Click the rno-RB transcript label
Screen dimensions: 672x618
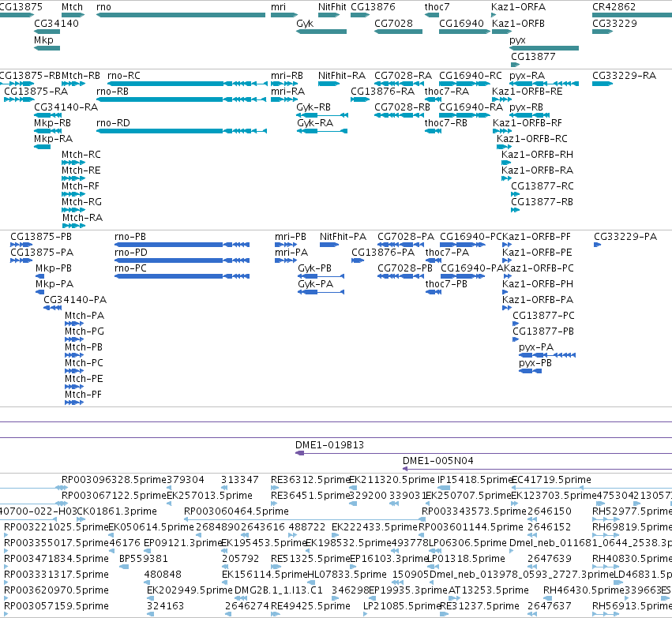(113, 92)
